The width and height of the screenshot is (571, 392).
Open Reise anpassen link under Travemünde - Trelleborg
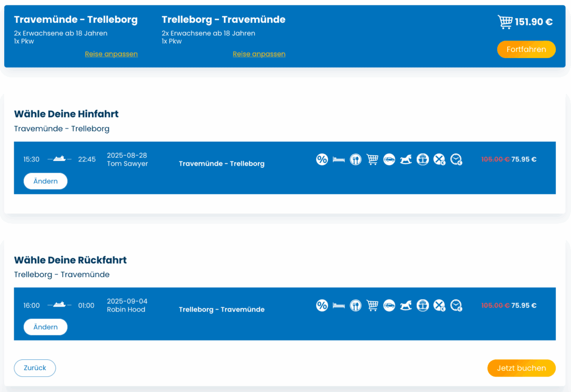(x=111, y=54)
